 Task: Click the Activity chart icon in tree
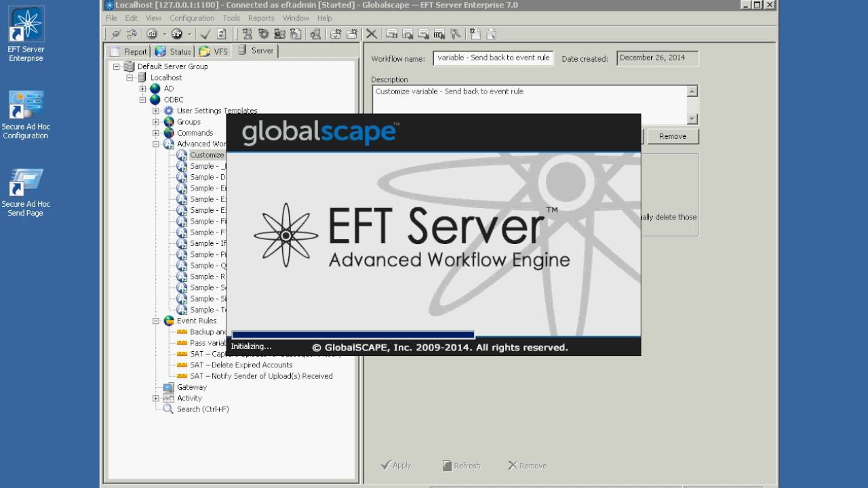point(168,398)
